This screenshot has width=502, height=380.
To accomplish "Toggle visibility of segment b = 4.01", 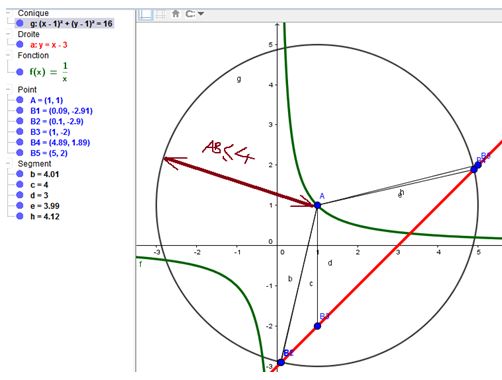I will (x=20, y=174).
